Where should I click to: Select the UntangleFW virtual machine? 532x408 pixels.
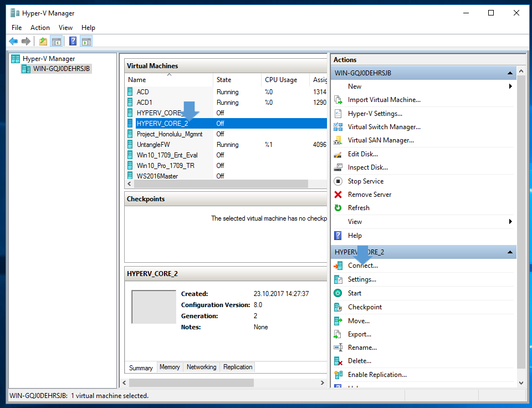(x=226, y=145)
